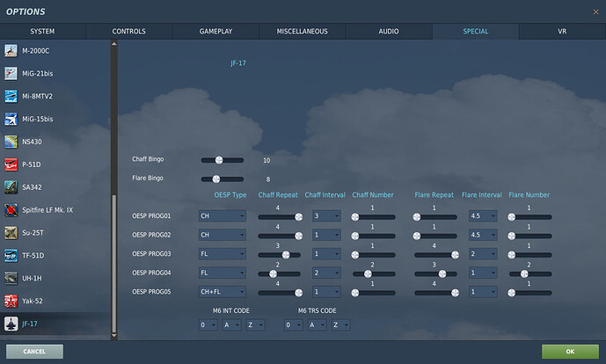Switch to the CONTROLS tab
Image resolution: width=606 pixels, height=364 pixels.
point(129,32)
